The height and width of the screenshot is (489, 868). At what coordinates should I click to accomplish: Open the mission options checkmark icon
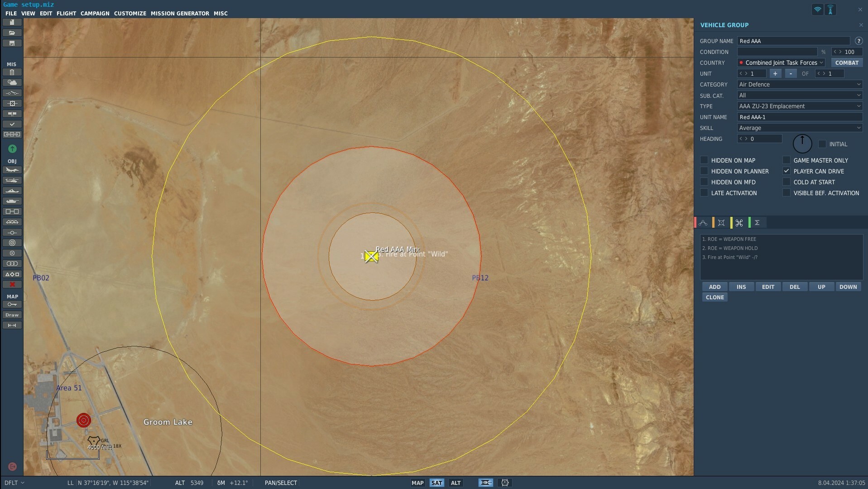pos(12,124)
